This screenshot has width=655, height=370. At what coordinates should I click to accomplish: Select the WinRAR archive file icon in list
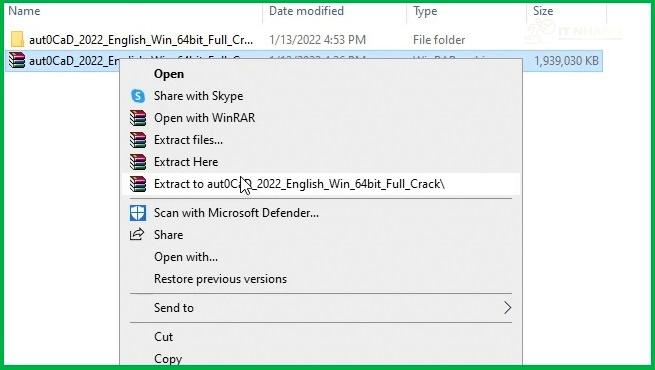point(17,60)
